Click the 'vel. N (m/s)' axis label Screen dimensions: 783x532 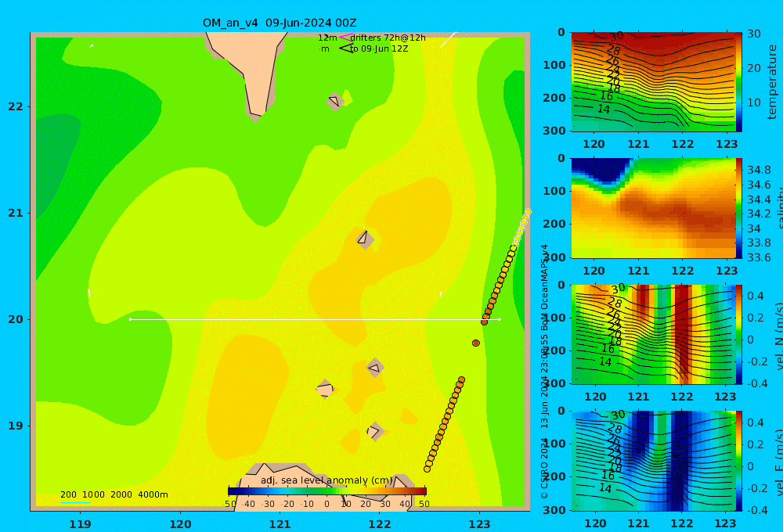point(778,336)
